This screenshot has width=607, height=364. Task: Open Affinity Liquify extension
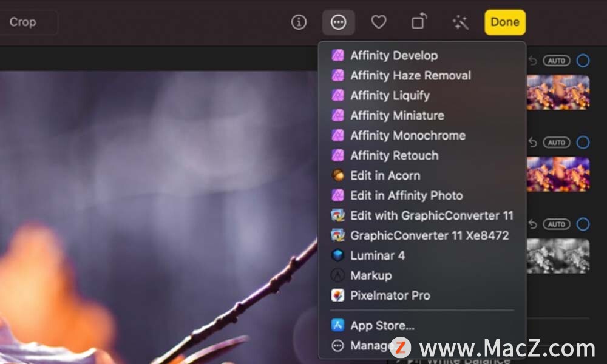(422, 95)
